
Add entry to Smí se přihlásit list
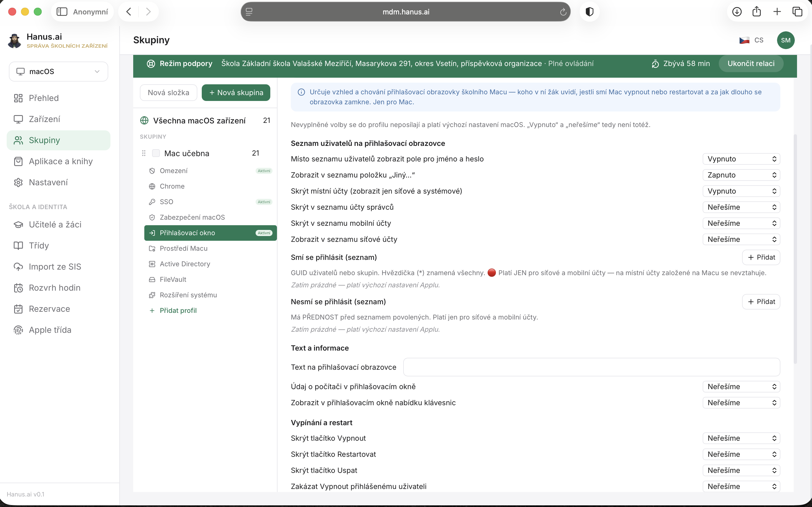(x=761, y=257)
